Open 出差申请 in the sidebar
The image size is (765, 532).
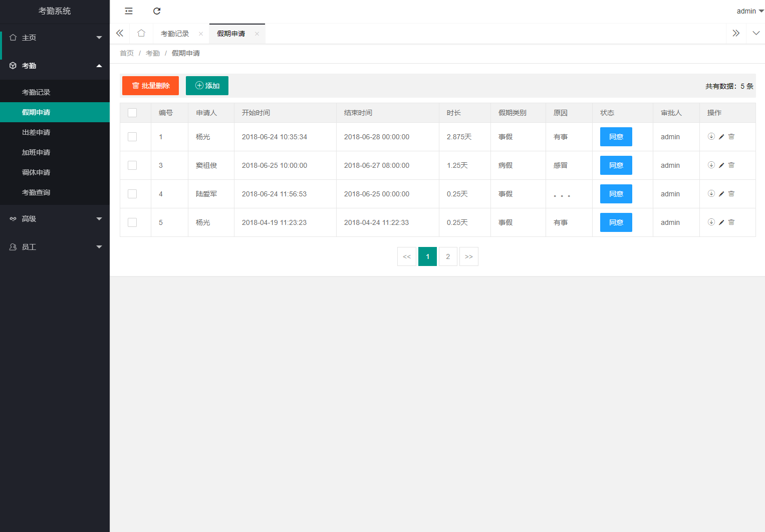coord(55,132)
